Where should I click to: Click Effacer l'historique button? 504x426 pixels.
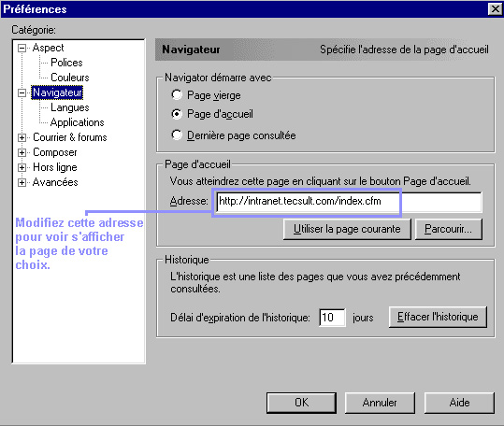point(438,317)
